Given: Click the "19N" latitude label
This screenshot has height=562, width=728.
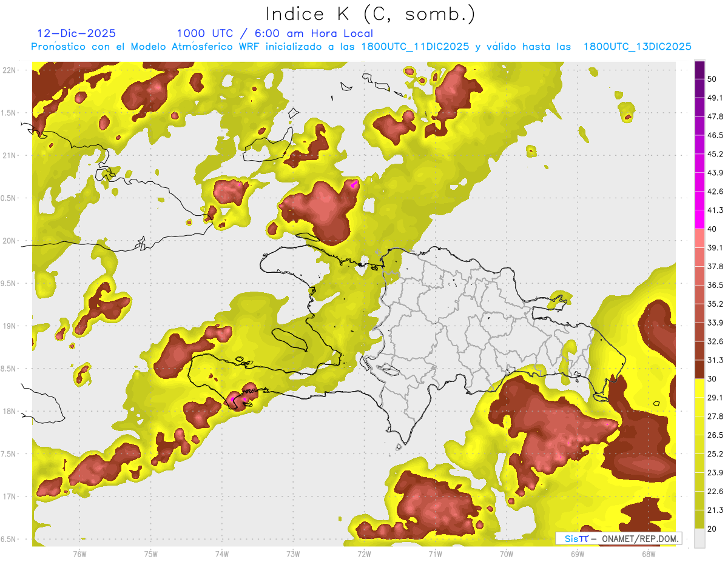Looking at the screenshot, I should point(10,326).
